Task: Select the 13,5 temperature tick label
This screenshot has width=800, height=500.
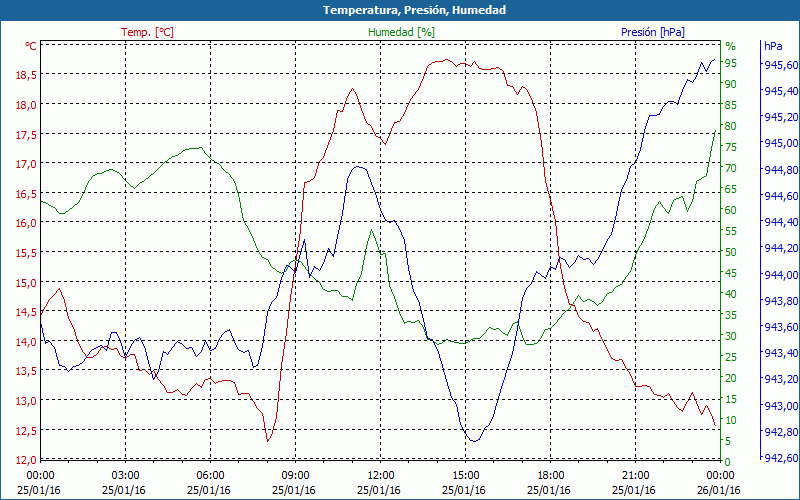Action: (26, 371)
